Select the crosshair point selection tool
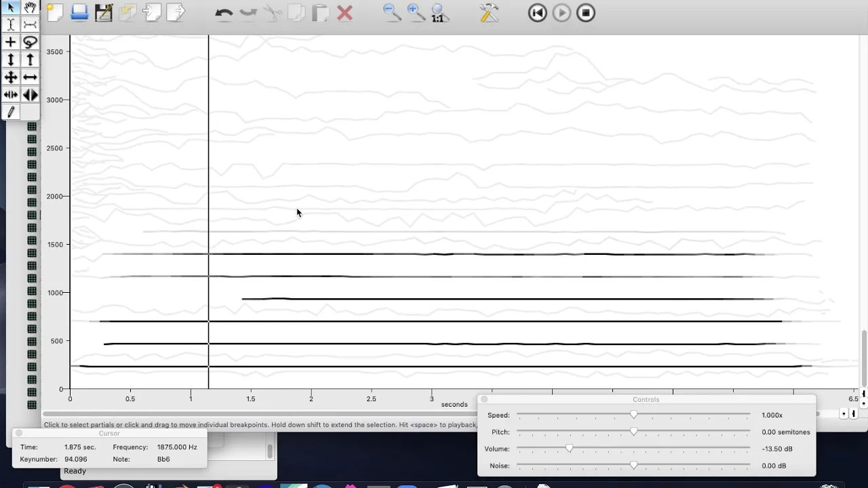The image size is (868, 488). click(11, 43)
